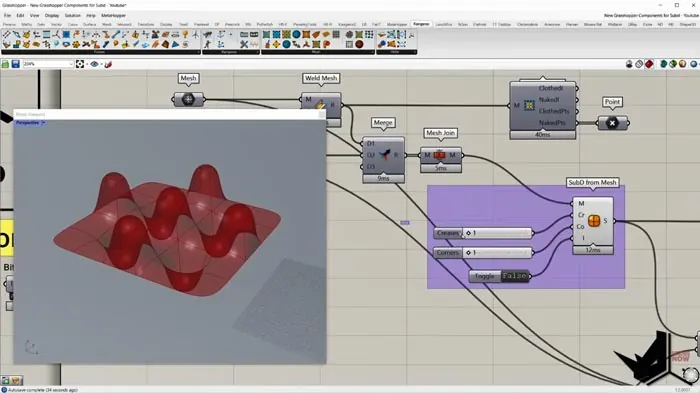The width and height of the screenshot is (700, 393).
Task: Expand the Mesh ribbon panel arrow
Action: (x=373, y=52)
